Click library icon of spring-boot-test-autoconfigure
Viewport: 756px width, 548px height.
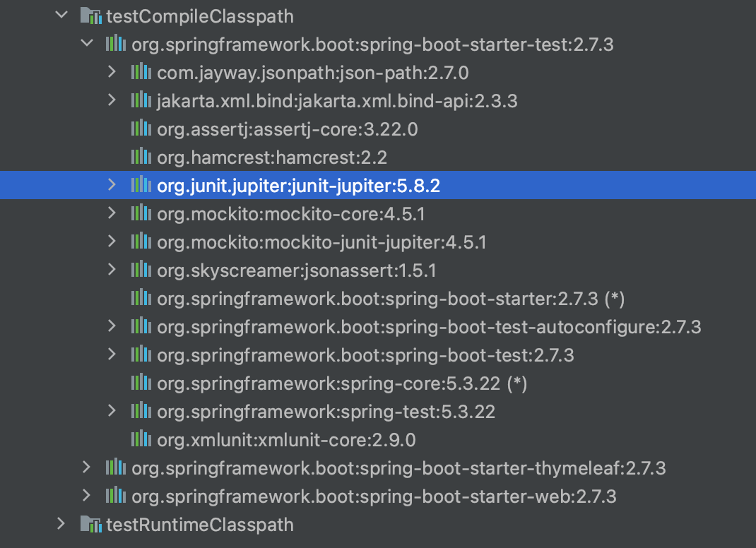coord(141,326)
